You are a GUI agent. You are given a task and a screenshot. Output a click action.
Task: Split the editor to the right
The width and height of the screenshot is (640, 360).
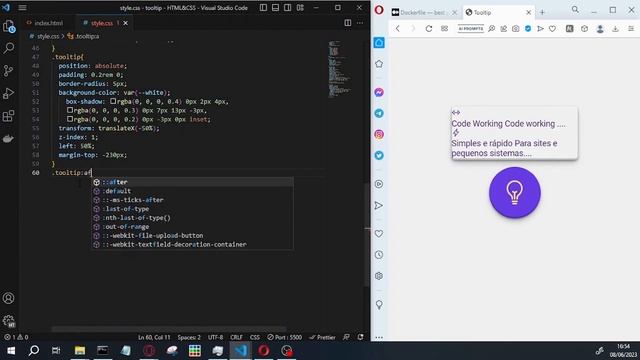coord(348,23)
